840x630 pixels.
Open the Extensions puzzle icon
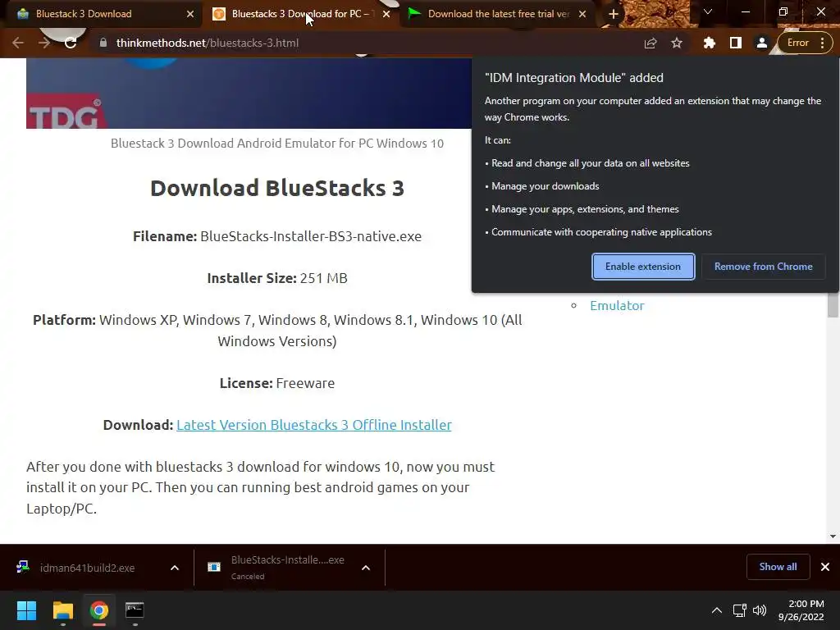[710, 43]
